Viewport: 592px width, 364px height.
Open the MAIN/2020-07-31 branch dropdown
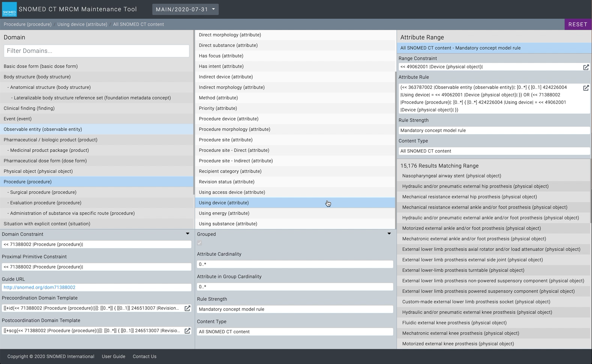click(185, 9)
